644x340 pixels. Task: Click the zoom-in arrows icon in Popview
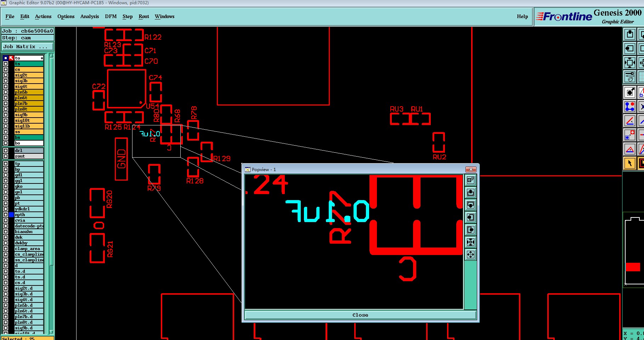click(470, 242)
